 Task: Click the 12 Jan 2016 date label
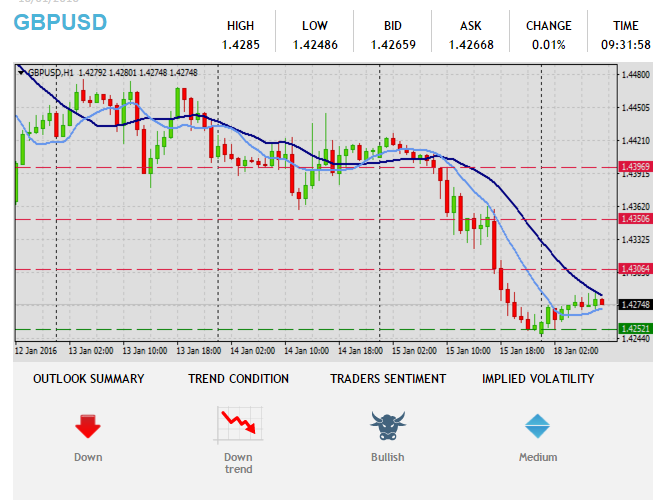[x=36, y=351]
